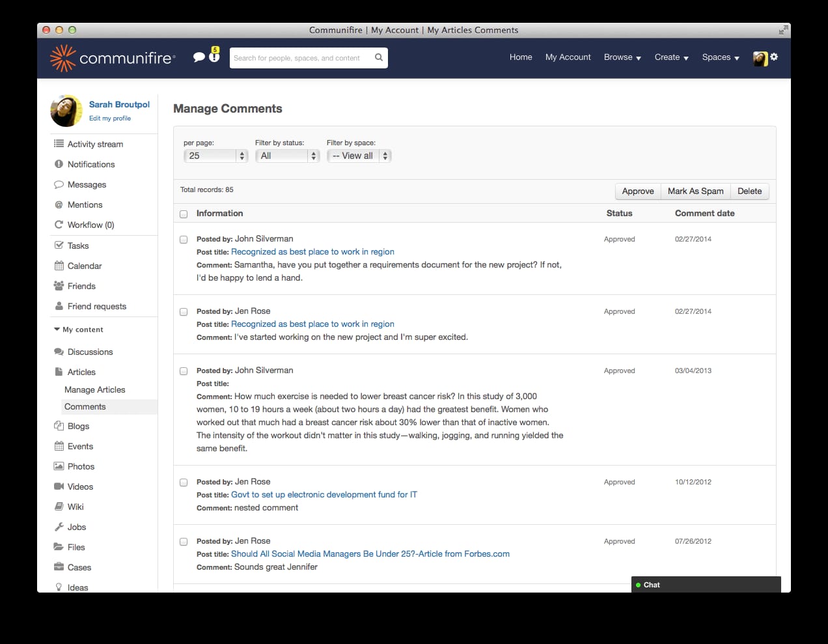The width and height of the screenshot is (828, 644).
Task: Open the Workflow section
Action: click(x=90, y=225)
